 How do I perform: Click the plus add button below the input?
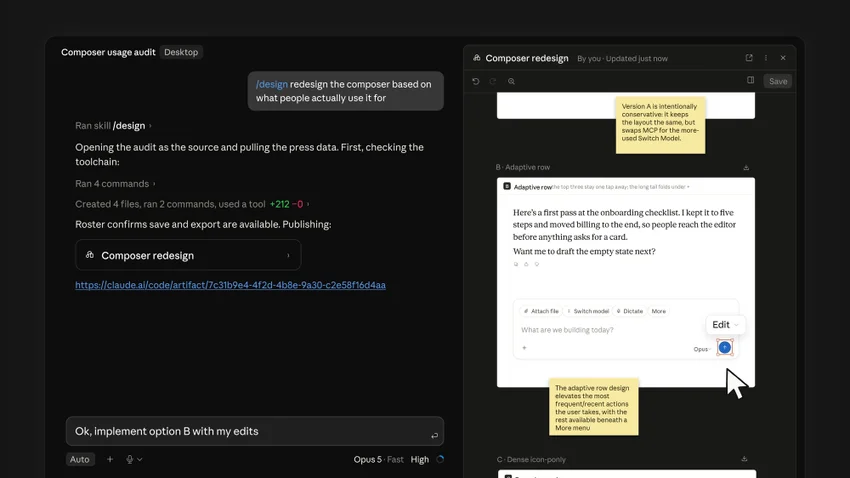[110, 459]
